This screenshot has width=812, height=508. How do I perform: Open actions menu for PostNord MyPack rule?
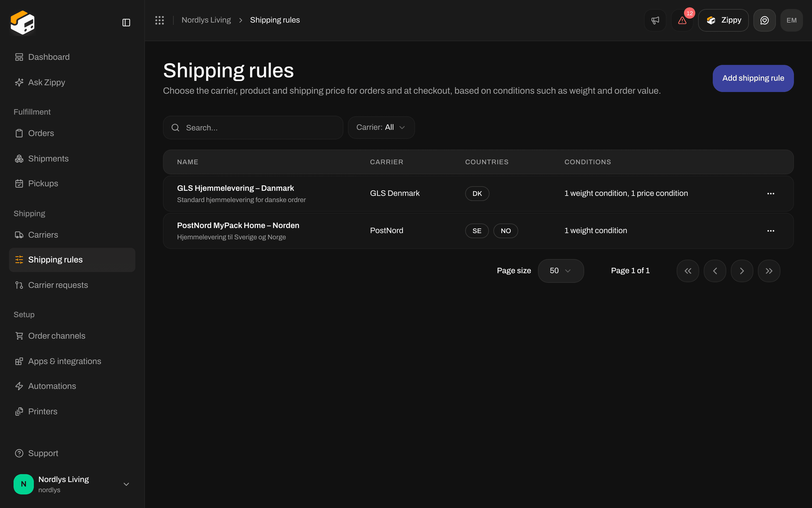(771, 231)
